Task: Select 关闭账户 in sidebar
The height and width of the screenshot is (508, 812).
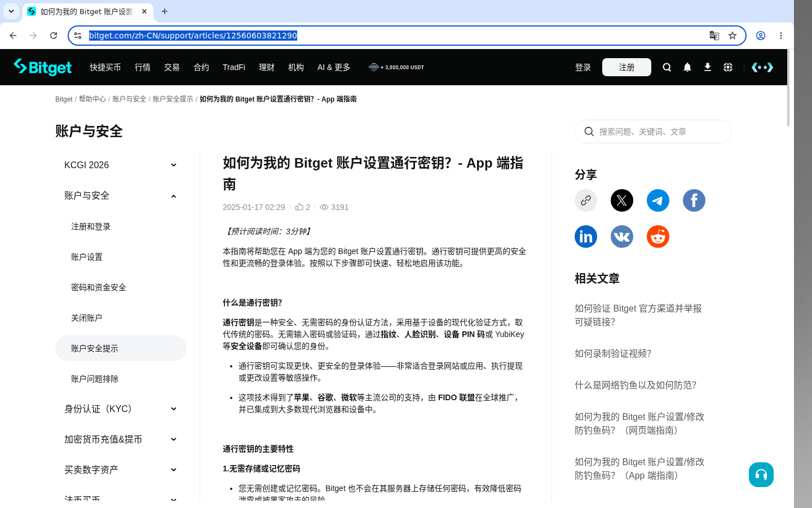Action: tap(121, 318)
